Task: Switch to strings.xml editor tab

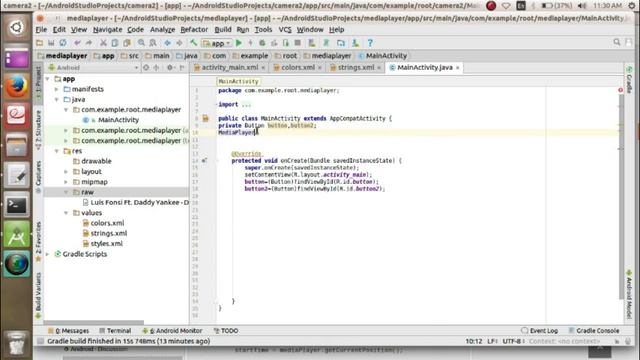Action: (x=356, y=67)
